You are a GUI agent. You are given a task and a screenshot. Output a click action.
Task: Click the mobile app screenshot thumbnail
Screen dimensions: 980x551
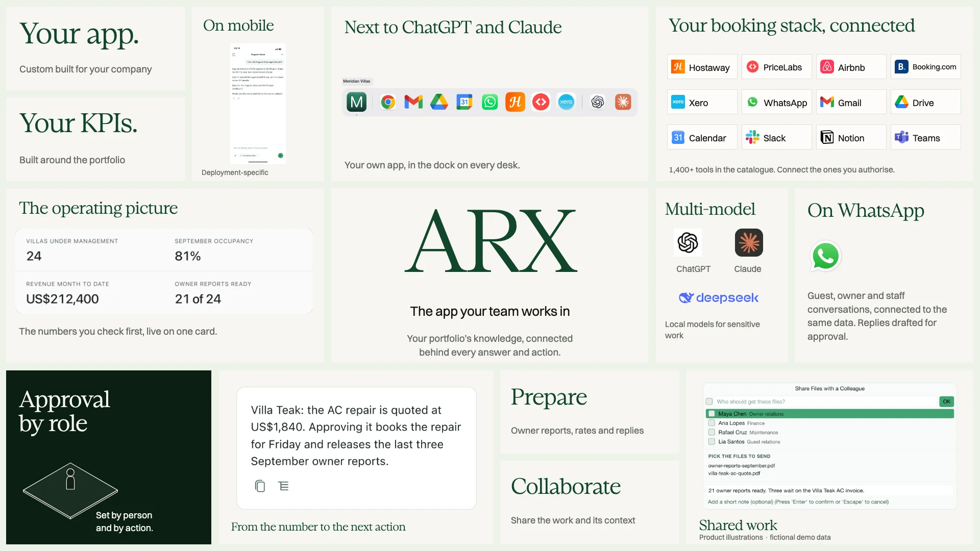click(x=258, y=104)
